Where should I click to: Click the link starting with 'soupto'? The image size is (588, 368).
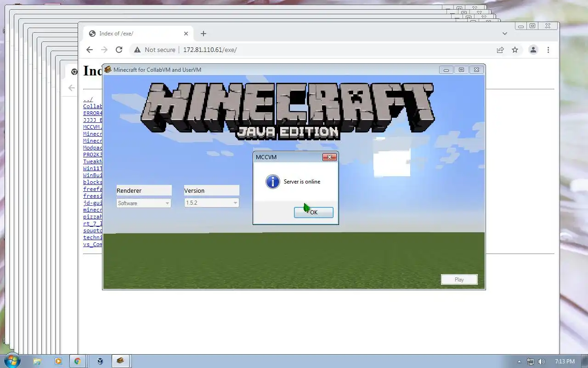click(x=93, y=230)
